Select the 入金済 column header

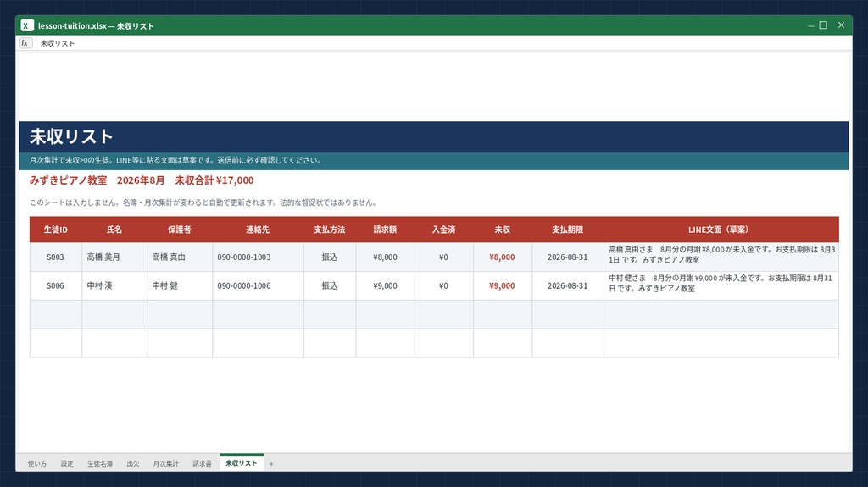click(443, 230)
